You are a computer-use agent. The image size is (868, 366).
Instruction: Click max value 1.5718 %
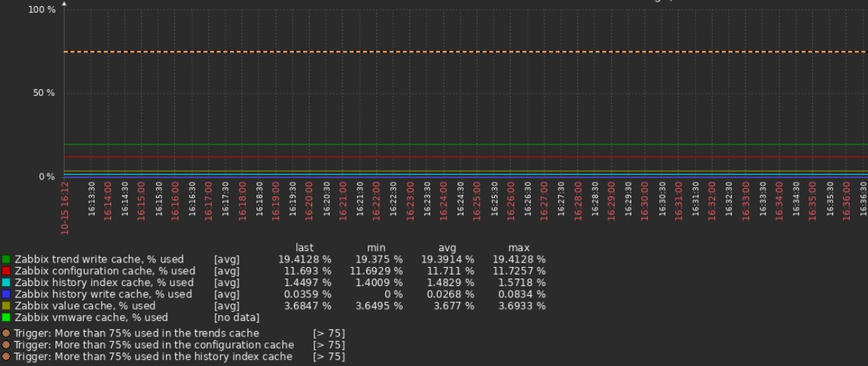click(x=522, y=282)
